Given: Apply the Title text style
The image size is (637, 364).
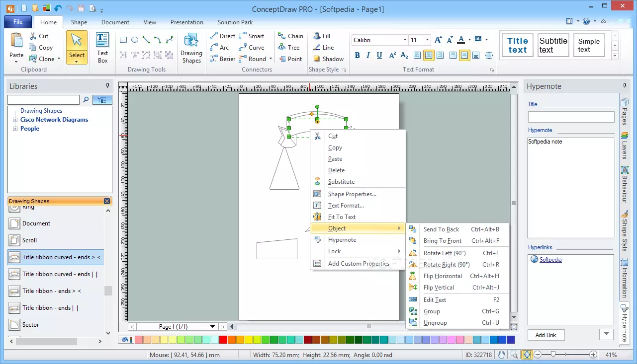Looking at the screenshot, I should 517,45.
